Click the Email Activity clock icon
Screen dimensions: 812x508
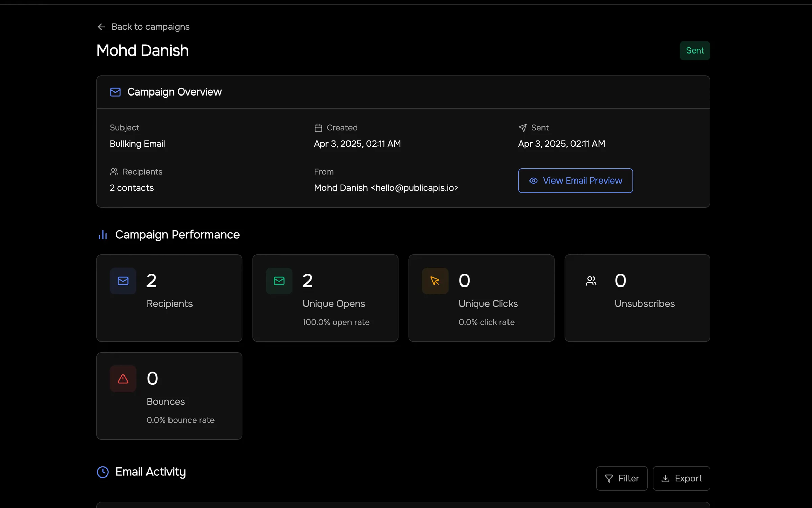click(x=103, y=472)
